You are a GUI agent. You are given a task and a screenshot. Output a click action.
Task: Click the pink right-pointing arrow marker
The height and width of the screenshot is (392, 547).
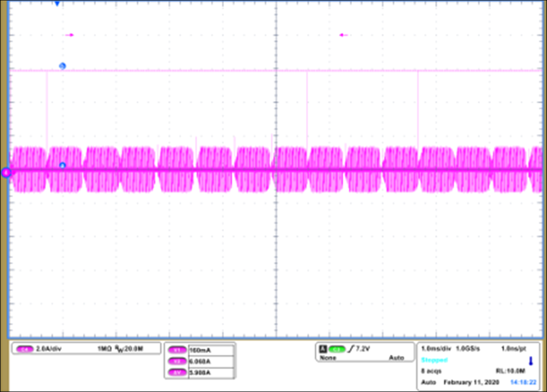point(70,35)
